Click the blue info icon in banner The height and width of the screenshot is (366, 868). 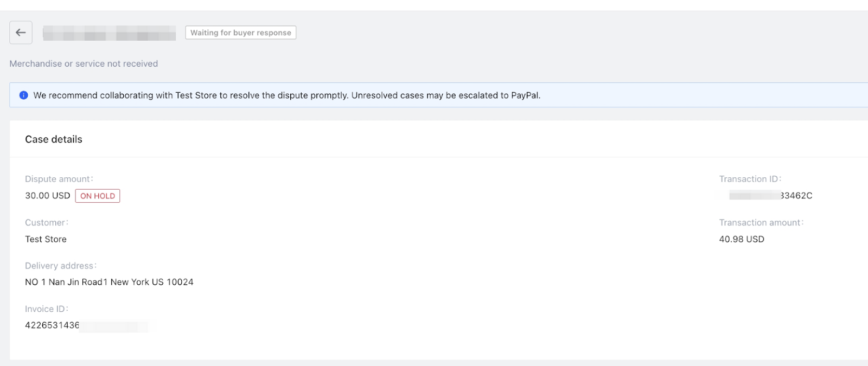point(23,95)
